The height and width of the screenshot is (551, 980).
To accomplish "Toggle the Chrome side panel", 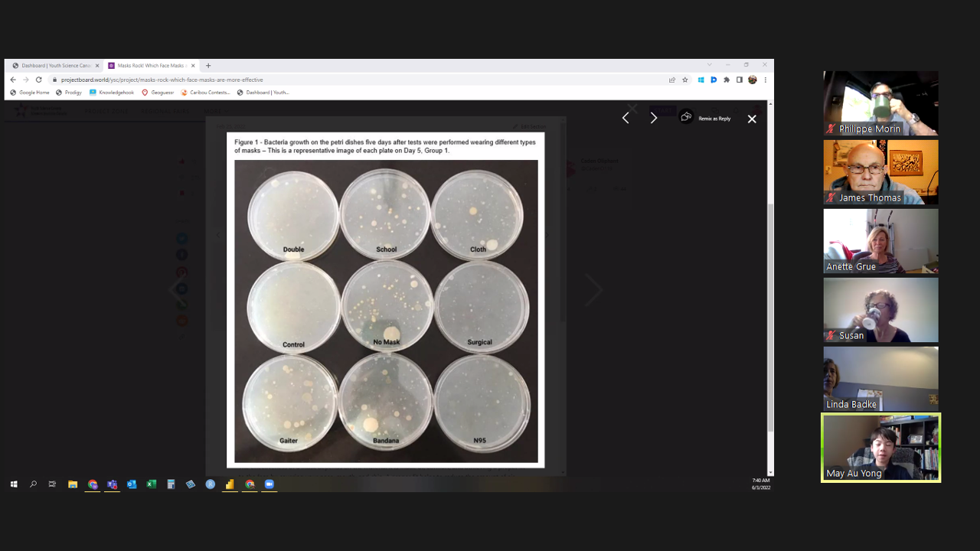I will click(x=740, y=80).
